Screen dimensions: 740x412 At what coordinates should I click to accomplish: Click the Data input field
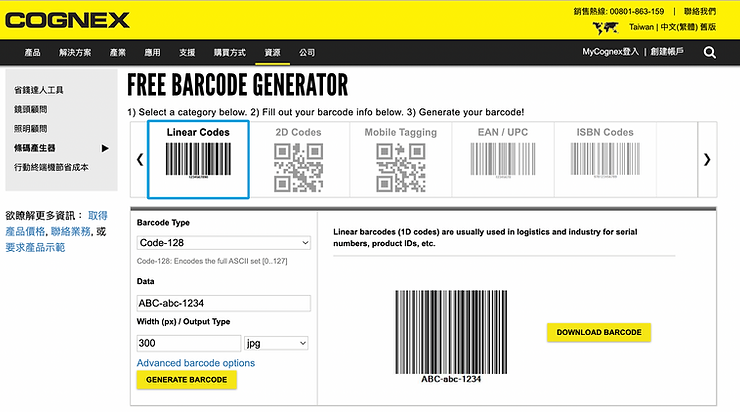[224, 303]
